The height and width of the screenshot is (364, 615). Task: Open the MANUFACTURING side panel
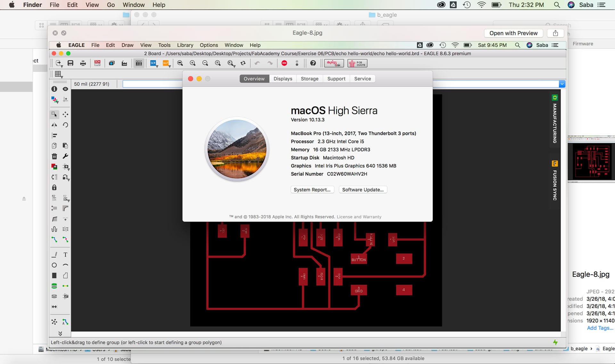pyautogui.click(x=555, y=119)
